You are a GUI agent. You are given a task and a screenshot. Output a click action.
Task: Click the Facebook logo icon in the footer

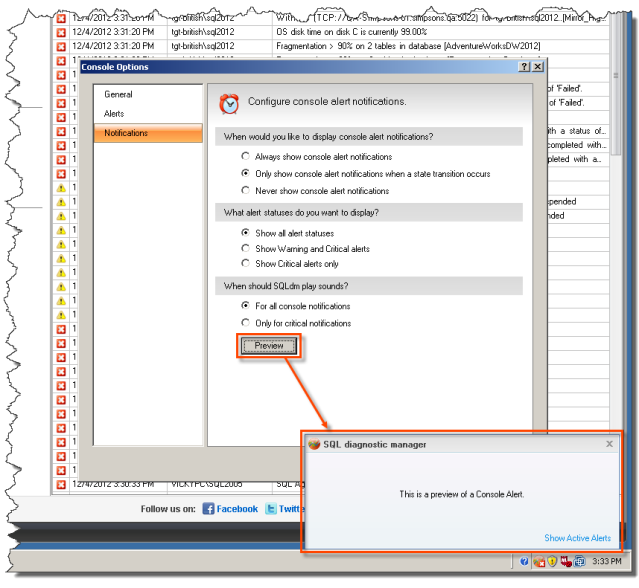tap(208, 509)
